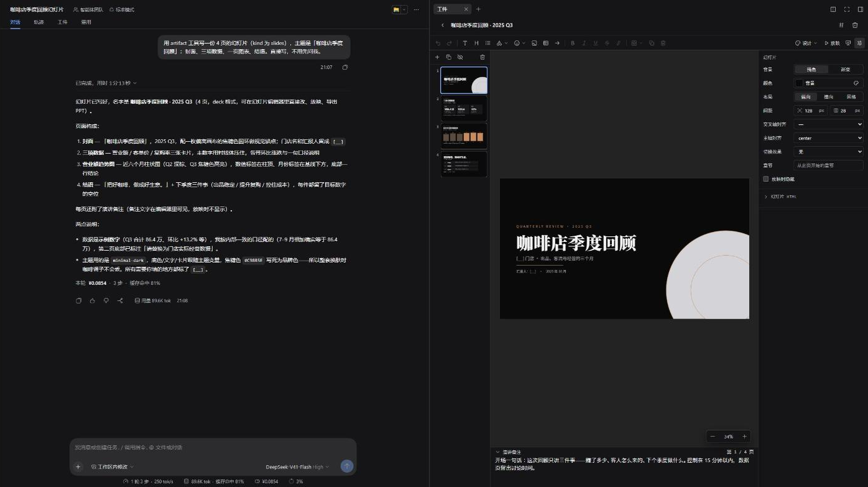Toggle the properties panel button next to 放映
The width and height of the screenshot is (868, 487).
(860, 43)
